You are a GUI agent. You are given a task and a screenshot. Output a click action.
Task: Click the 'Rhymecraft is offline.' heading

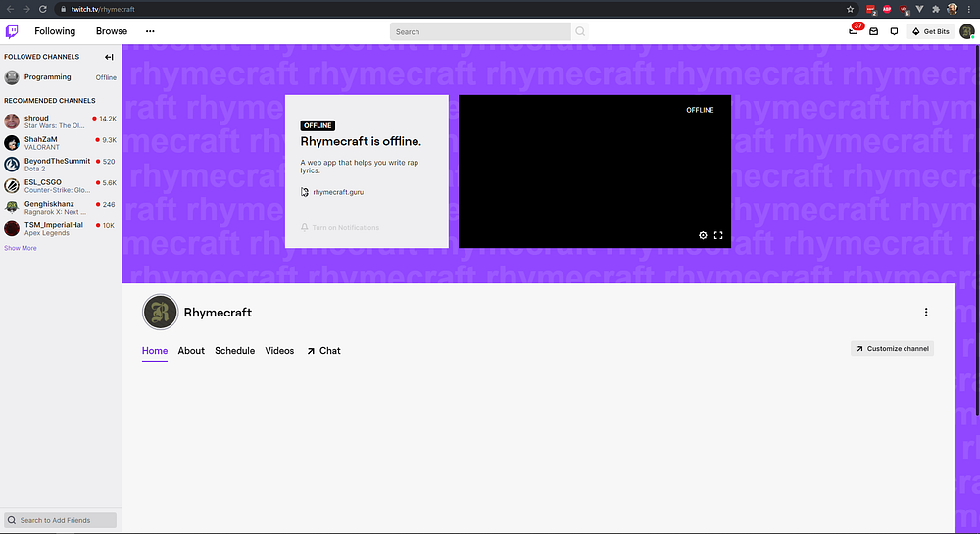point(361,141)
